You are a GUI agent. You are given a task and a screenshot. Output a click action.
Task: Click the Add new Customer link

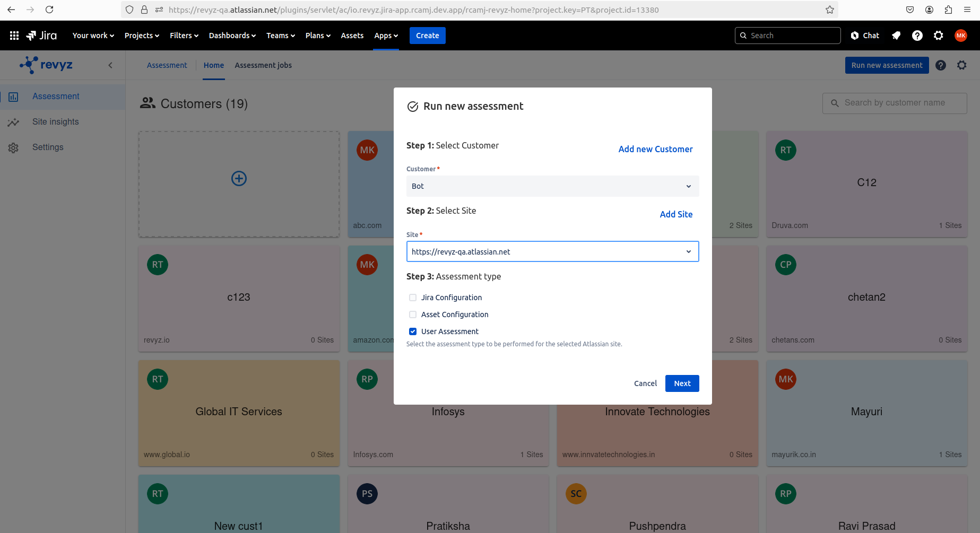[x=655, y=149]
